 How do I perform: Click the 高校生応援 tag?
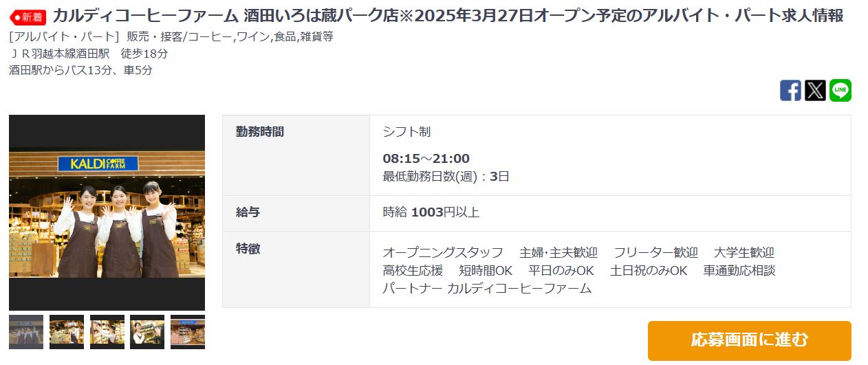[413, 271]
